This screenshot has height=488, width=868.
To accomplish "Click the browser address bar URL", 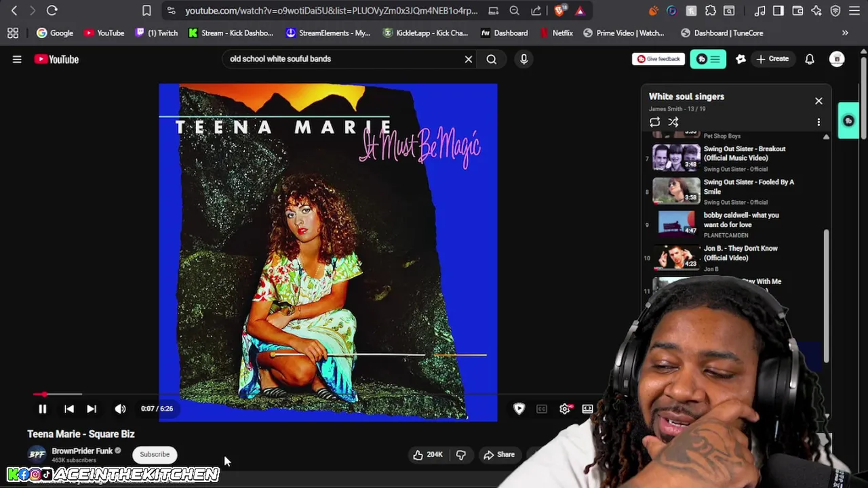I will click(x=331, y=11).
